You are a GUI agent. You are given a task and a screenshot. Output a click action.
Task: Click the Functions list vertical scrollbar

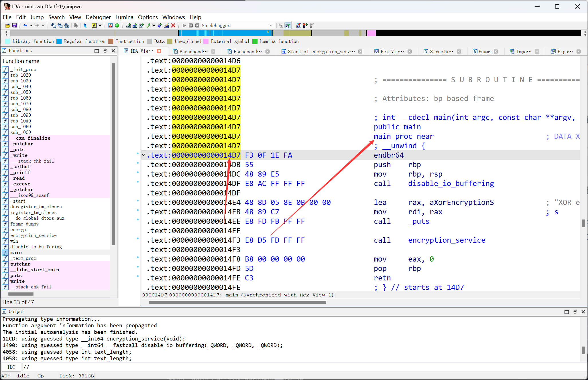(113, 155)
